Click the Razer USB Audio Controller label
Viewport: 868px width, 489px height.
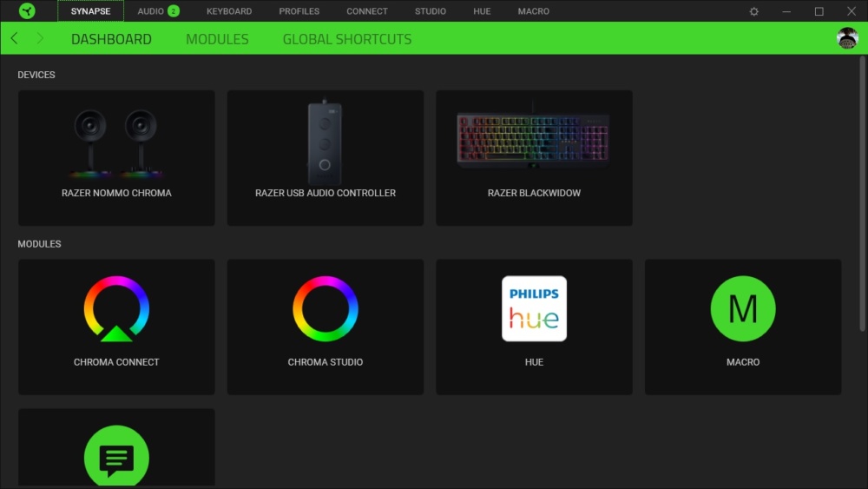click(x=325, y=193)
